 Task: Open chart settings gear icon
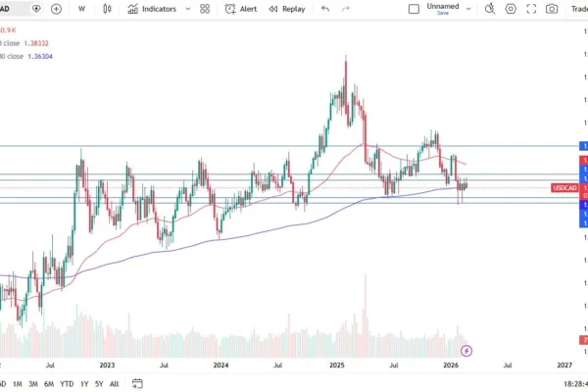(510, 9)
